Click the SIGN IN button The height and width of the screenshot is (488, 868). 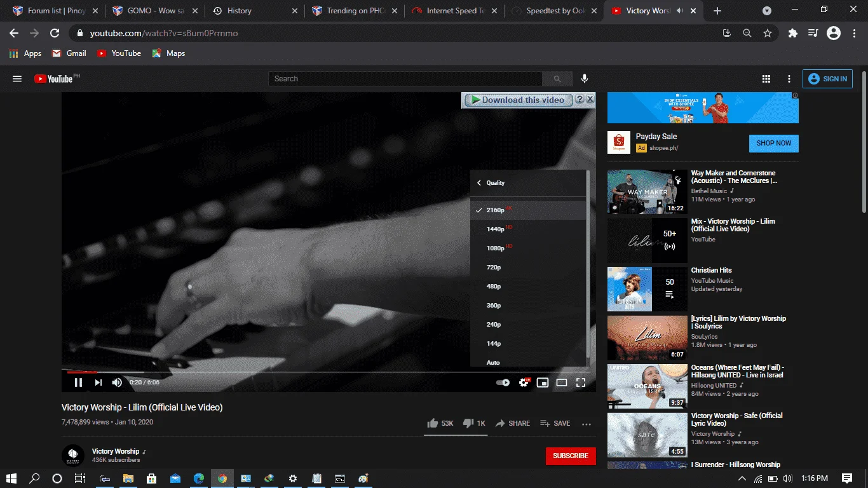[827, 79]
